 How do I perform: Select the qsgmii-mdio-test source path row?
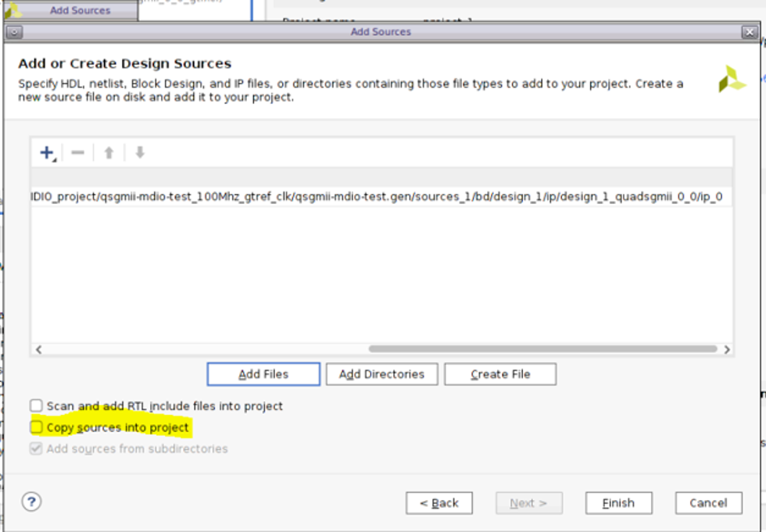(381, 197)
